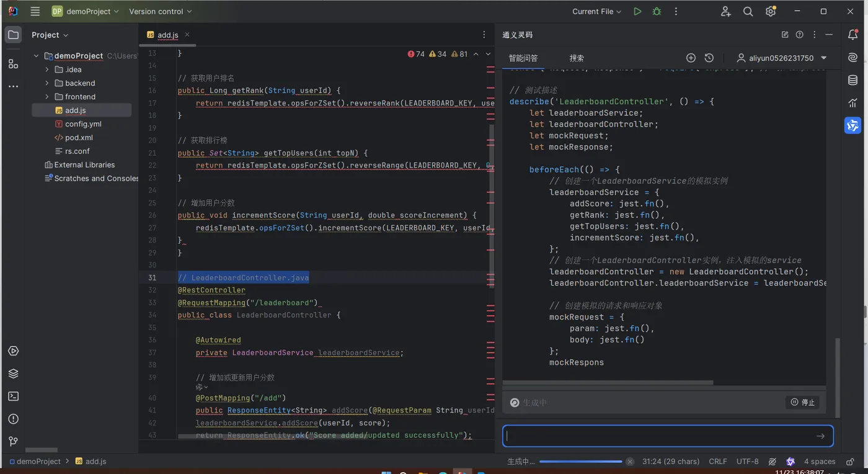Send the chat message arrow

tap(820, 436)
